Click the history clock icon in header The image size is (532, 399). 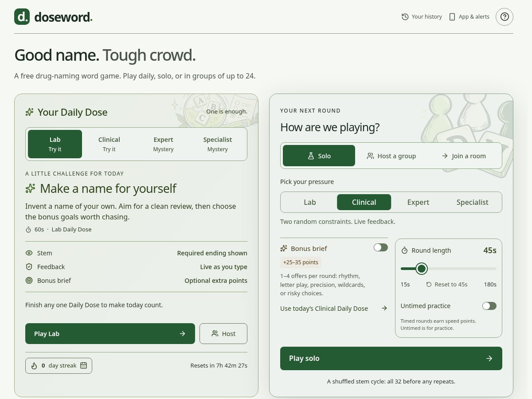tap(405, 17)
